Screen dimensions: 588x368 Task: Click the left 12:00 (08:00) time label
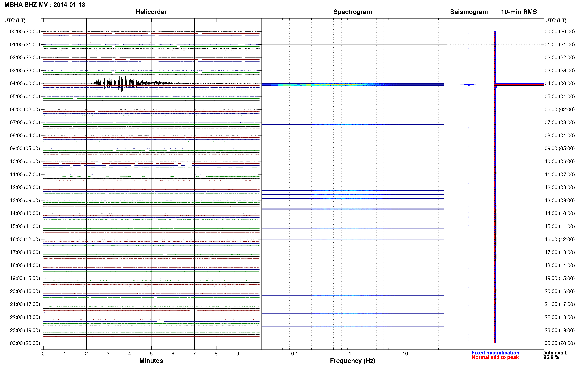(25, 187)
